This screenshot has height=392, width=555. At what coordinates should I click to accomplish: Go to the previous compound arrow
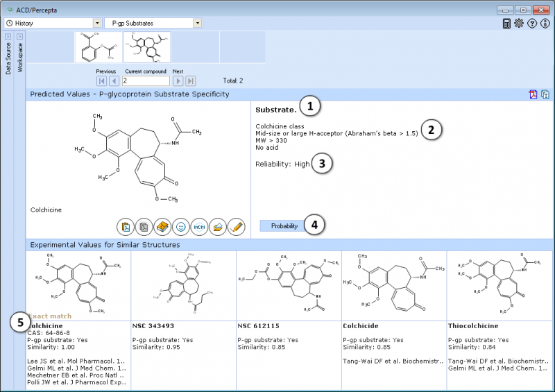(x=114, y=81)
